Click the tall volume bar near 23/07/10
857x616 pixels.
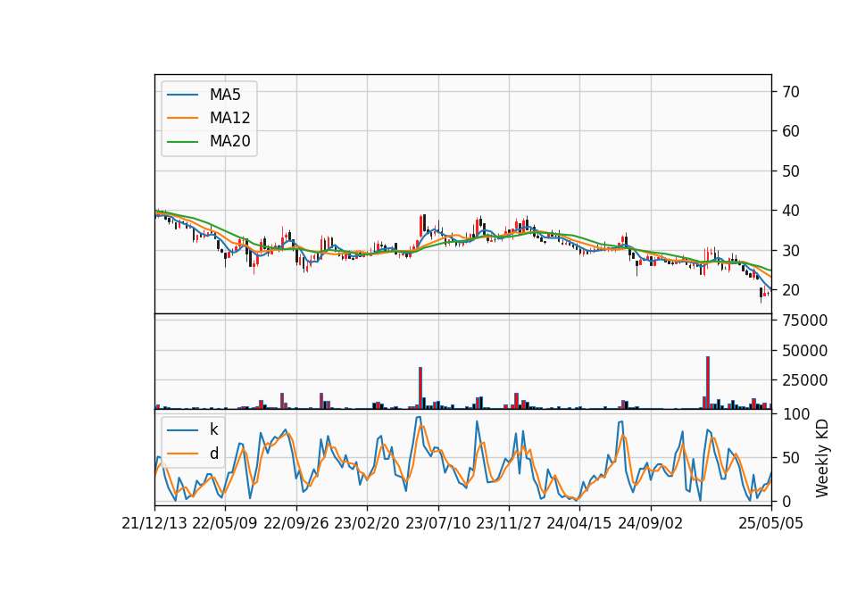click(420, 388)
